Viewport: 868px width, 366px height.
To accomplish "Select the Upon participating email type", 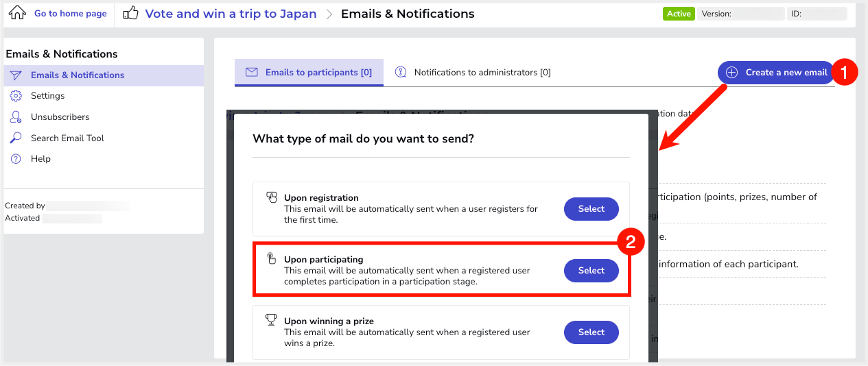I will point(591,271).
